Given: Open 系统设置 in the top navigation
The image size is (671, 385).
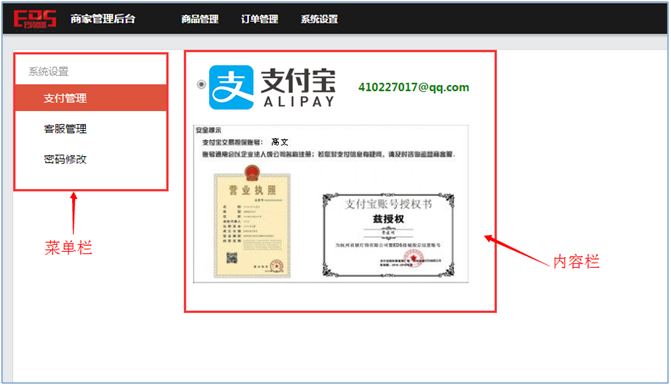Looking at the screenshot, I should (x=319, y=19).
